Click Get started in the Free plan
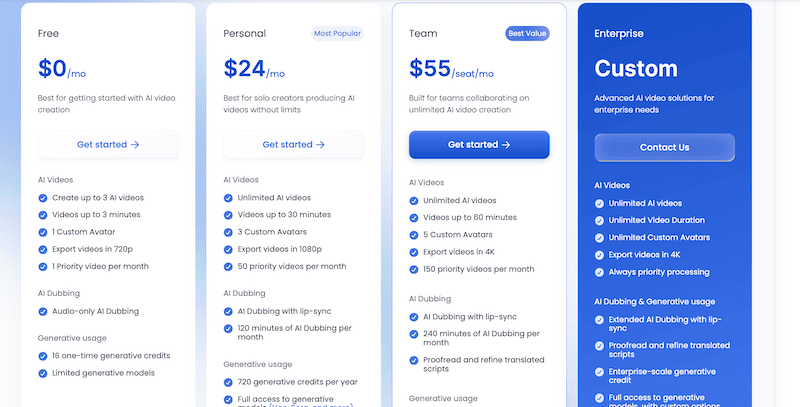Viewport: 800px width, 407px height. coord(108,145)
